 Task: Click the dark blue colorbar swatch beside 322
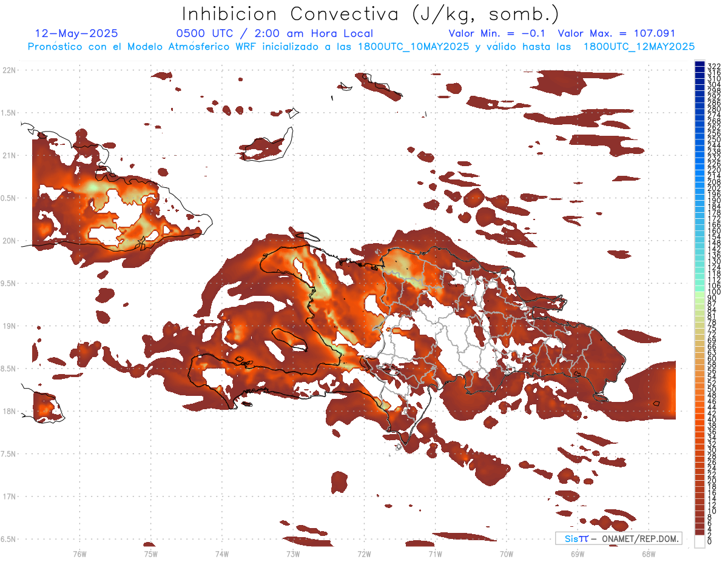point(699,64)
